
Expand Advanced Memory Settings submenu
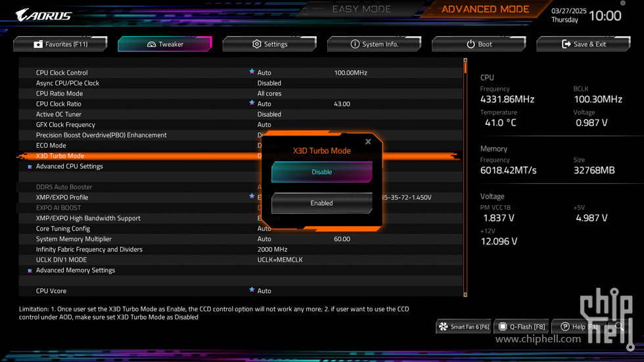click(76, 270)
